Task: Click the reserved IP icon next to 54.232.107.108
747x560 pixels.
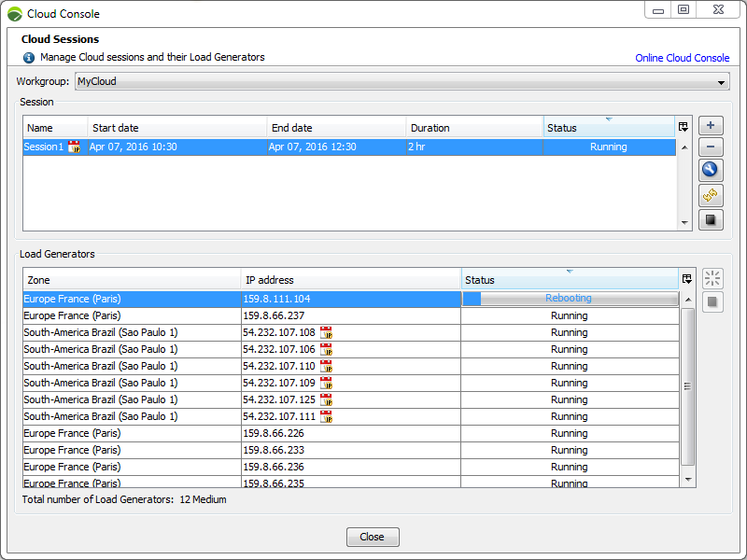Action: [326, 333]
